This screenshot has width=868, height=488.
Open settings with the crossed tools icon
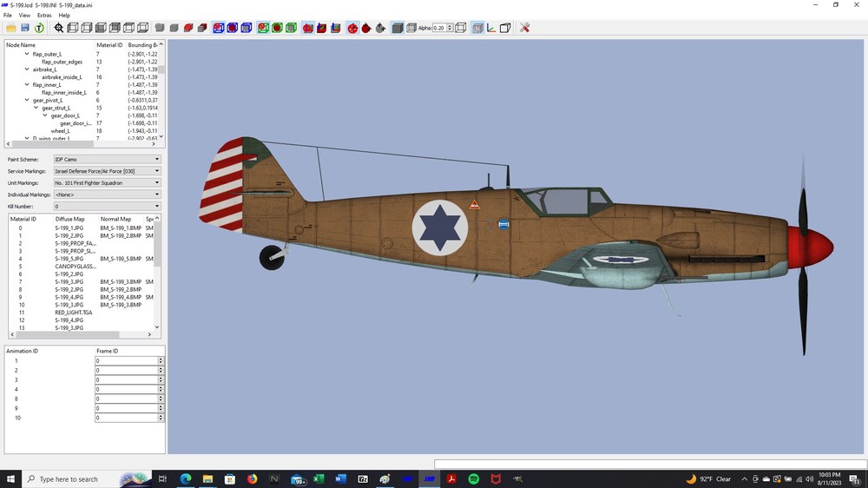pyautogui.click(x=524, y=28)
